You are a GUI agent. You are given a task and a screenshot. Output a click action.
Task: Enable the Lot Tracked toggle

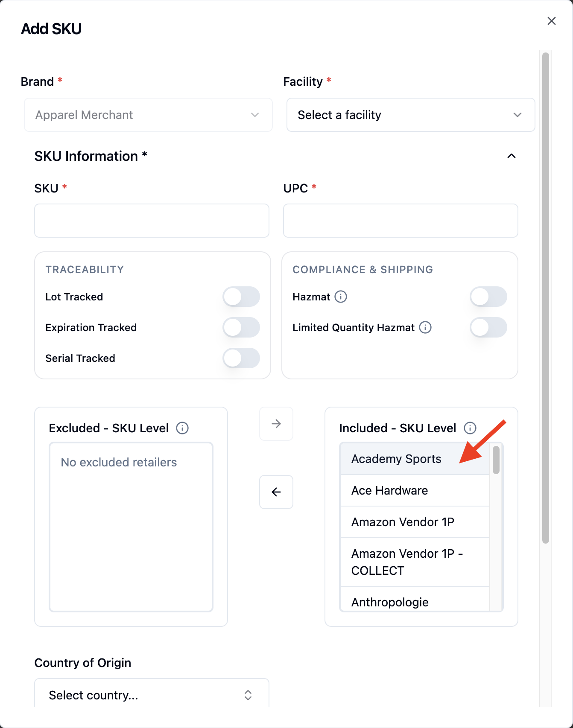[x=241, y=297]
